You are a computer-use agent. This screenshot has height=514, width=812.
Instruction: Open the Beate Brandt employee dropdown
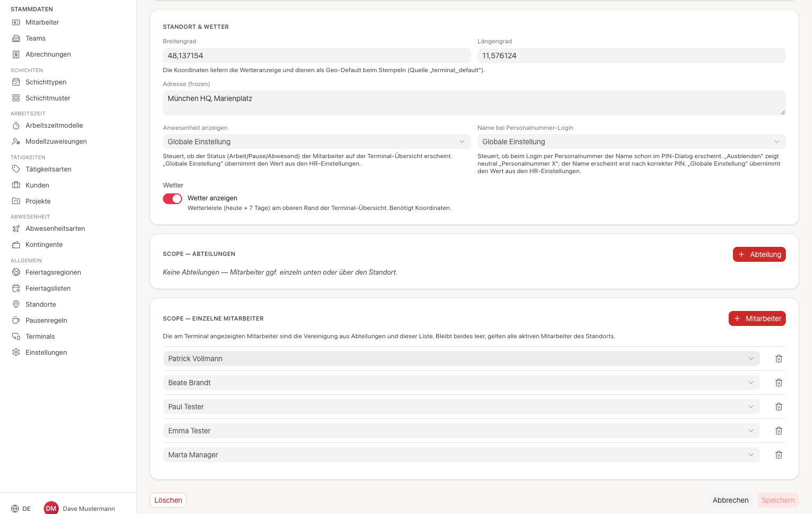point(462,383)
